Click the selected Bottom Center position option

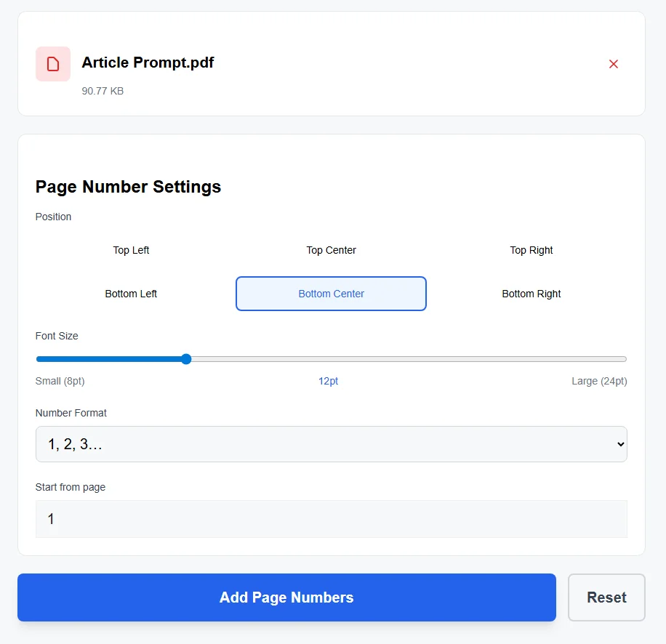click(331, 294)
